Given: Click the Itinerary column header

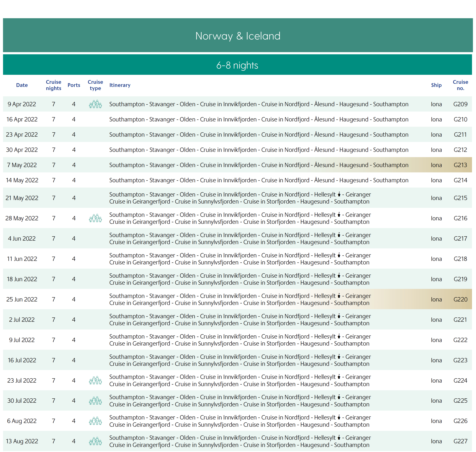Looking at the screenshot, I should coord(120,85).
